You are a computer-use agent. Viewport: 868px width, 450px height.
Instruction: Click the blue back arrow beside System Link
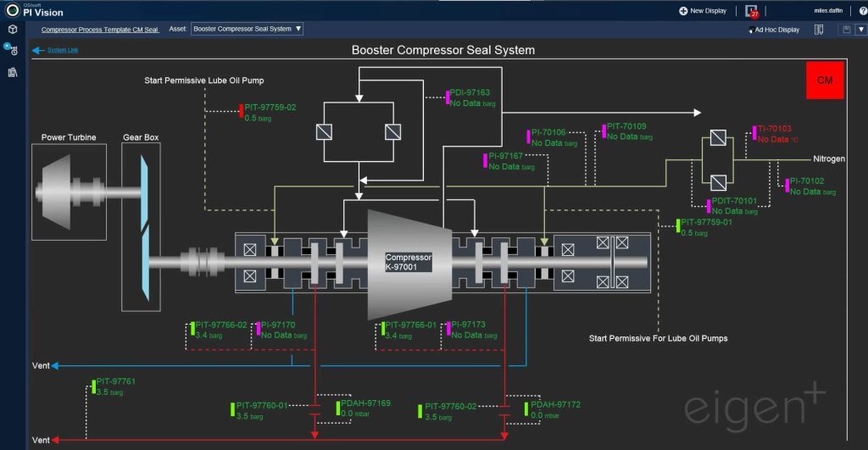pos(37,50)
